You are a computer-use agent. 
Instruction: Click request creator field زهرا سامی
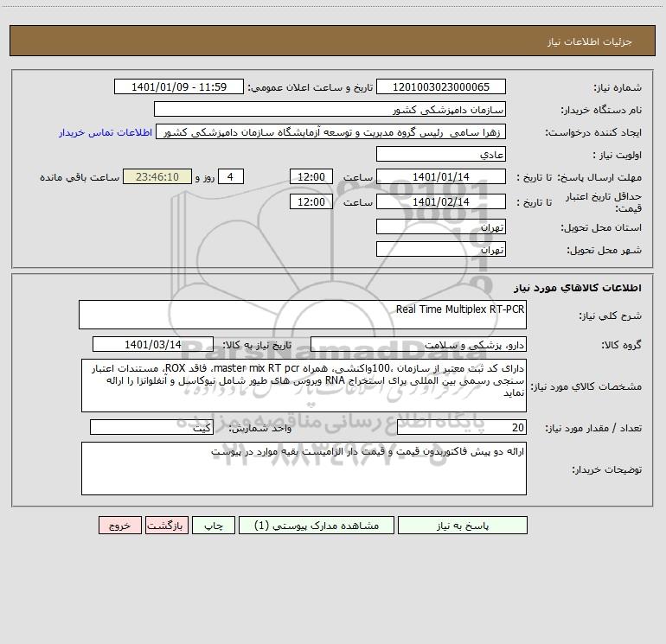(331, 131)
